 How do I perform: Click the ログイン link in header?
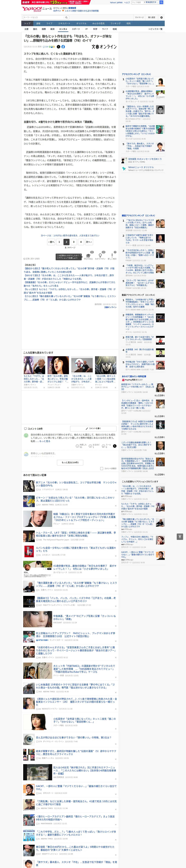[57, 11]
